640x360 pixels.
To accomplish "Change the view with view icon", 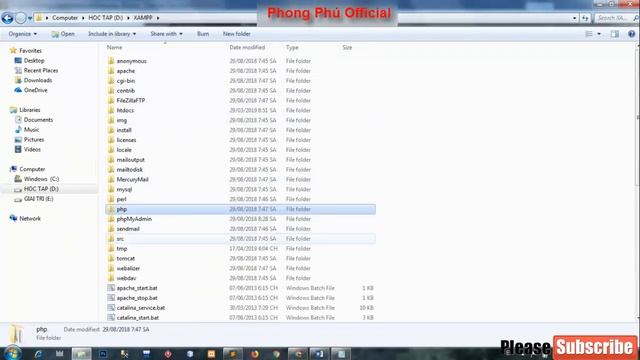I will click(589, 34).
